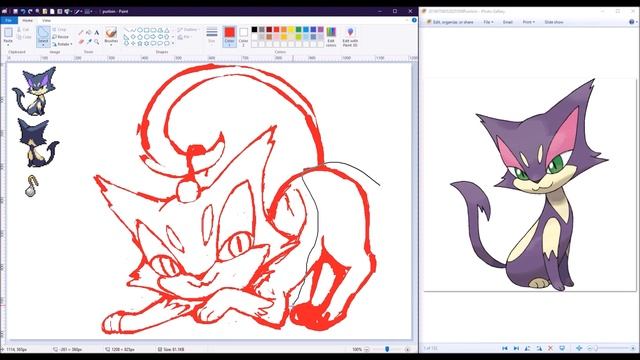Select the Line shape in Shapes gallery

127,30
